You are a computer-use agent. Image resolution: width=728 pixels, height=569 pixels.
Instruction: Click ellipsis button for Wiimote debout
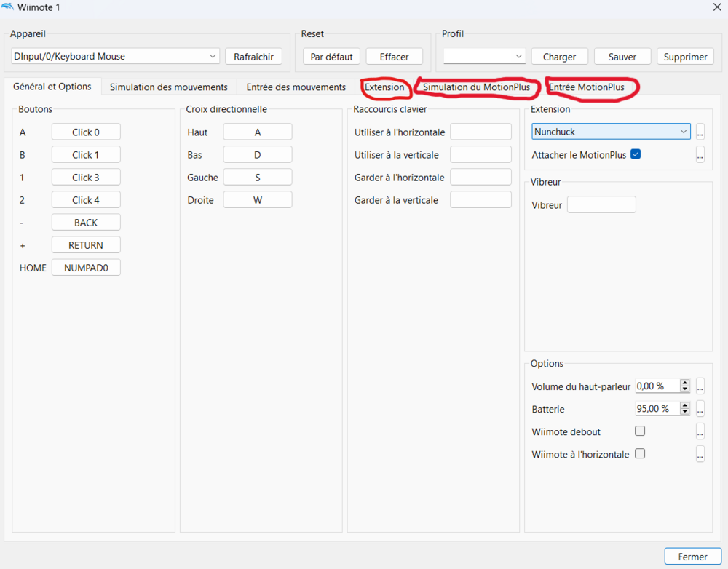click(x=700, y=431)
